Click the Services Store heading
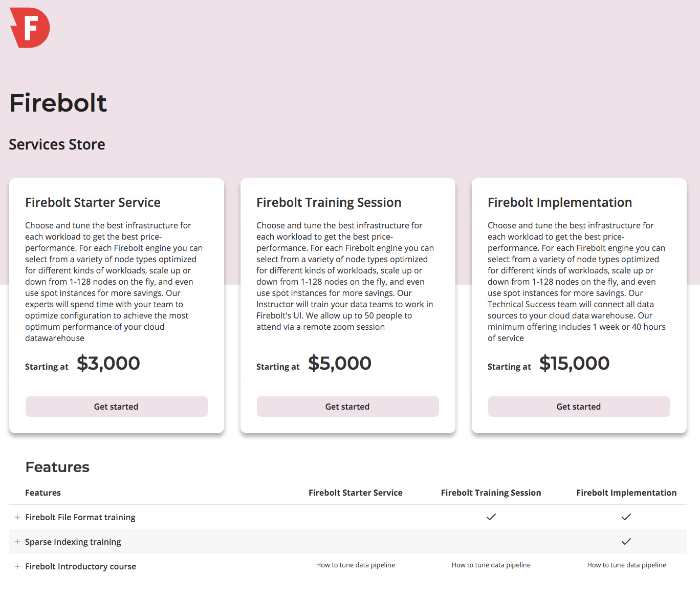This screenshot has height=595, width=700. (x=57, y=144)
